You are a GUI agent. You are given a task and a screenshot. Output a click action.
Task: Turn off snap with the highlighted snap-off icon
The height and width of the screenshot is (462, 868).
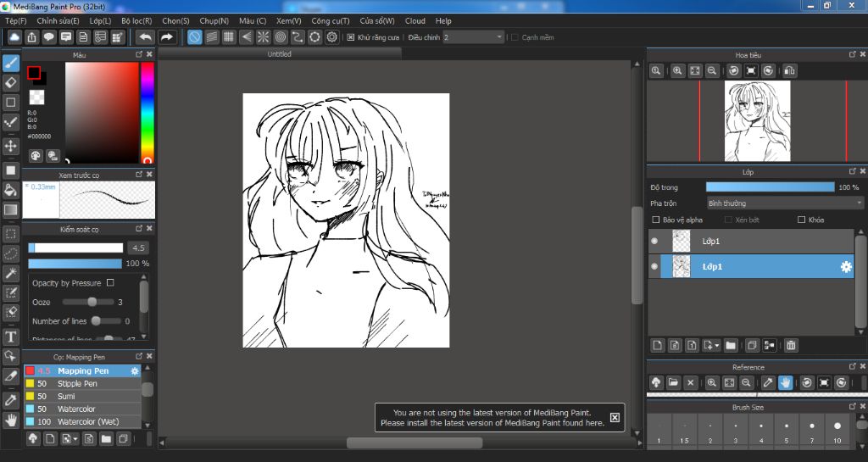tap(194, 37)
